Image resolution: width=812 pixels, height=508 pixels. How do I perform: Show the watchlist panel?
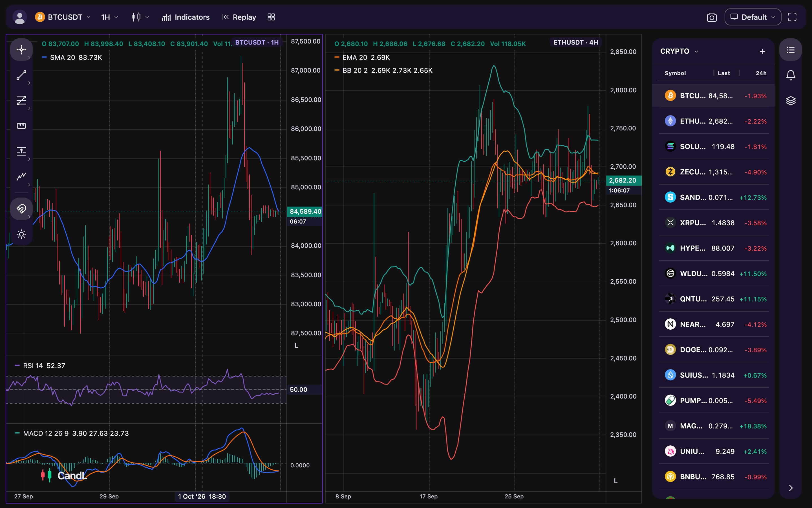pyautogui.click(x=791, y=50)
